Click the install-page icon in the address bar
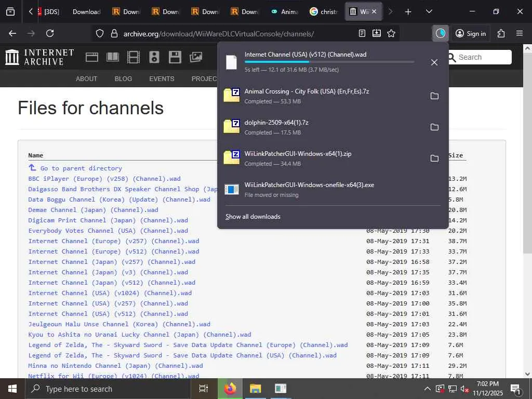The width and height of the screenshot is (532, 399). pos(377,33)
